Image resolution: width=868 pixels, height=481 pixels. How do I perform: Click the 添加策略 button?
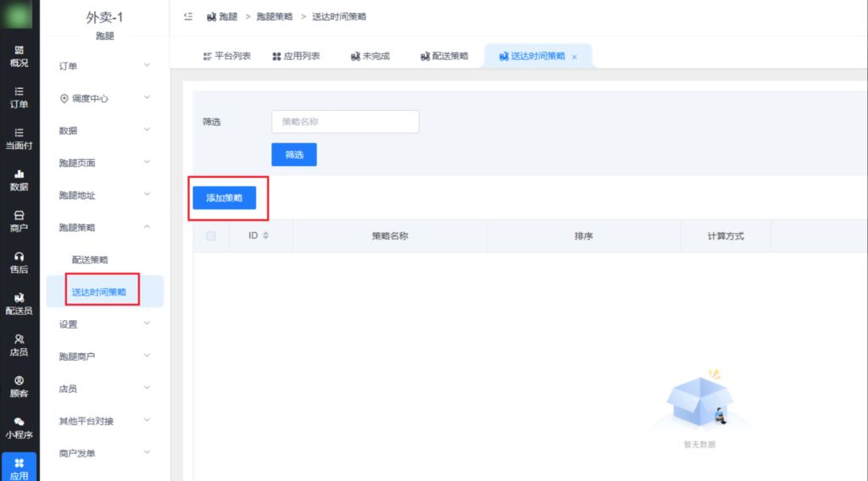[224, 198]
